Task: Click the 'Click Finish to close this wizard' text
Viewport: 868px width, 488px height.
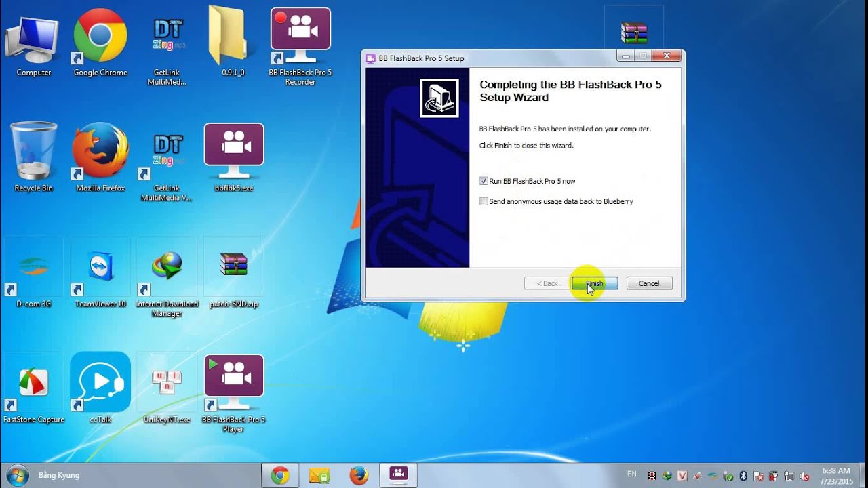Action: (x=526, y=146)
